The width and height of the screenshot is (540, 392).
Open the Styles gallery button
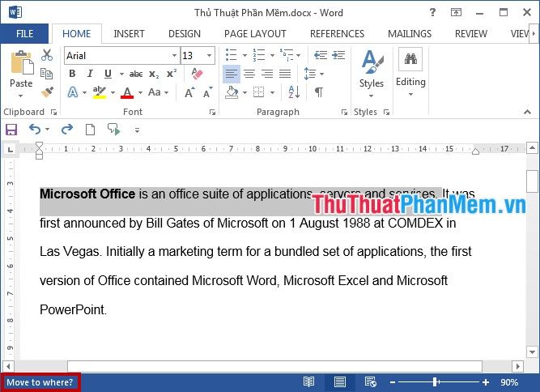[372, 74]
